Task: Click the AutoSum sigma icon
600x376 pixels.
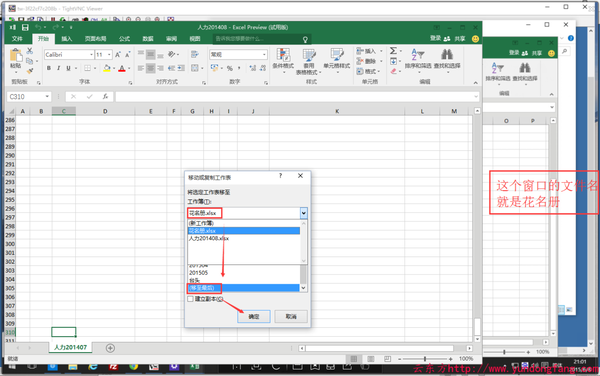Action: (393, 51)
